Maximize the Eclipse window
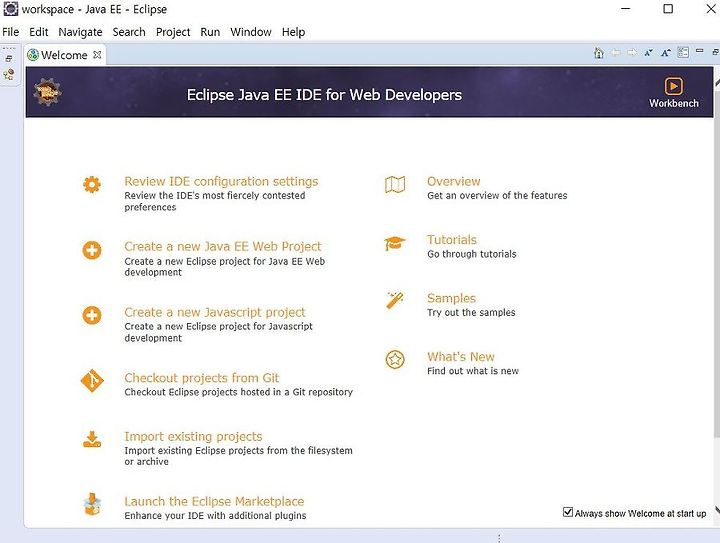 668,9
